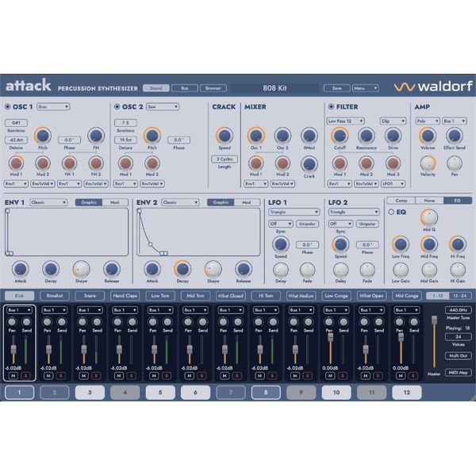This screenshot has height=476, width=476.
Task: Click the 440.0Hz Master Tune field
Action: [x=458, y=310]
